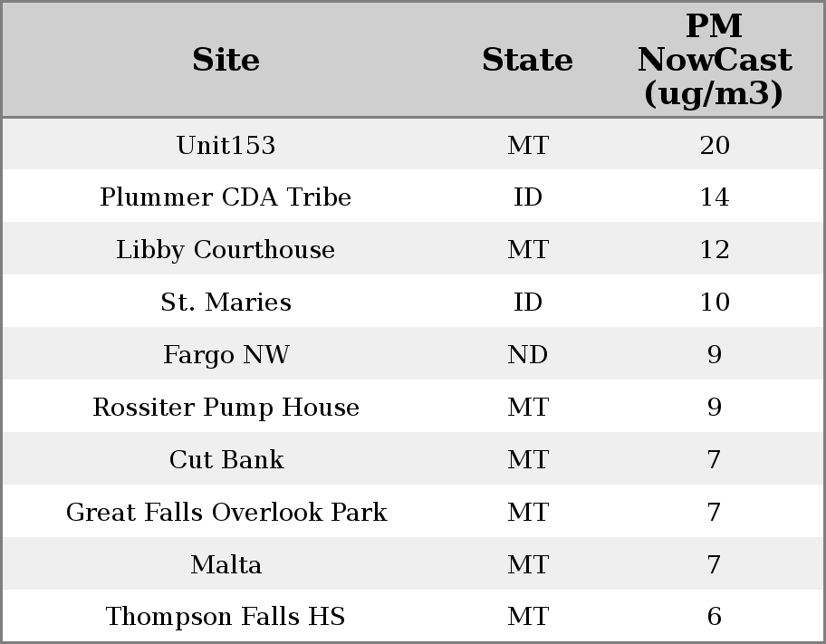The height and width of the screenshot is (644, 826).
Task: Click the PM value 20 for Unit153
Action: tap(714, 146)
